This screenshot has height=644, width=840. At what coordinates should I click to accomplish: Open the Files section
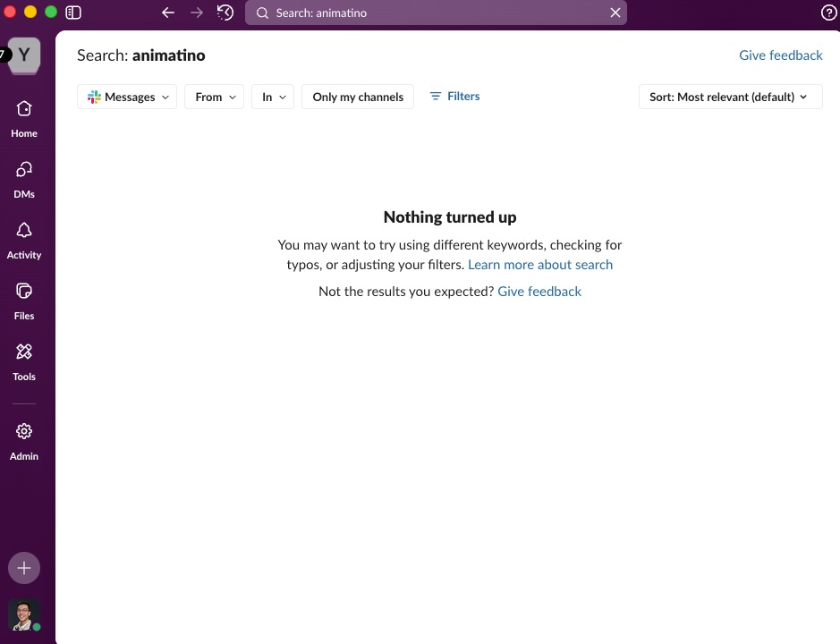tap(24, 301)
